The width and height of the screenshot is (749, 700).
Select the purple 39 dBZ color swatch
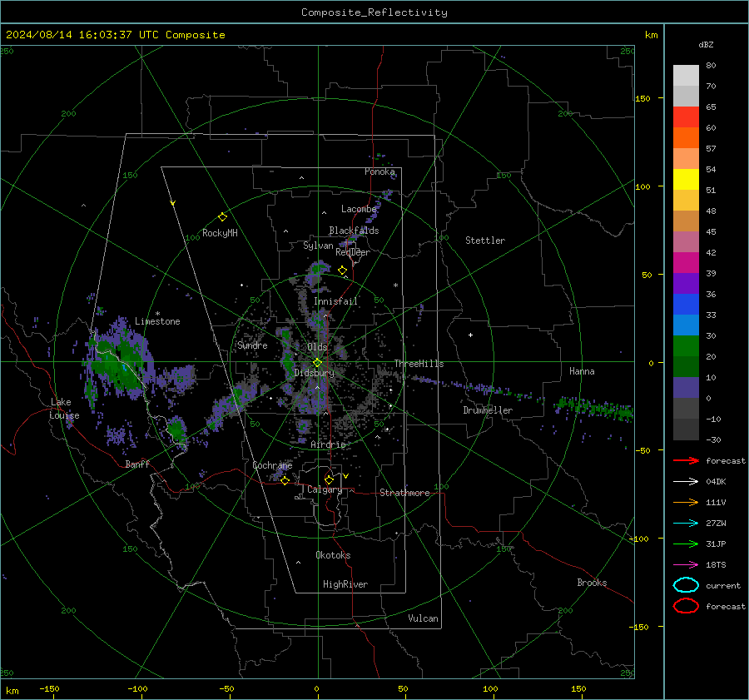point(686,283)
